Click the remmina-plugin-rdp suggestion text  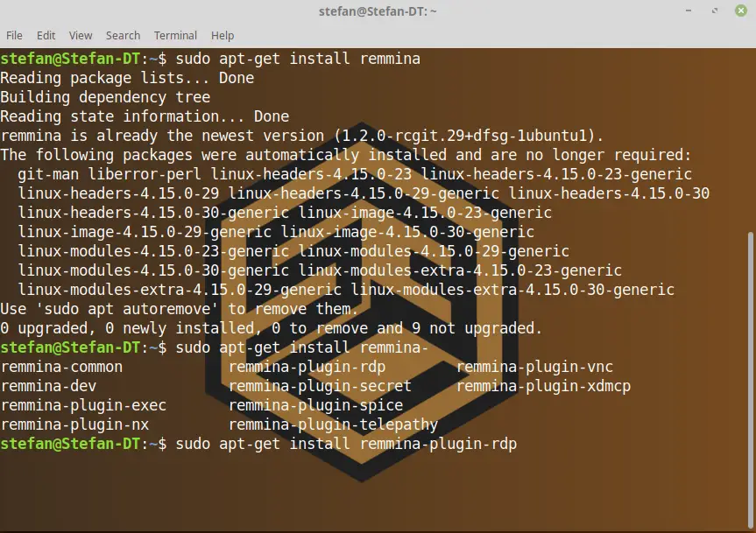pos(307,367)
